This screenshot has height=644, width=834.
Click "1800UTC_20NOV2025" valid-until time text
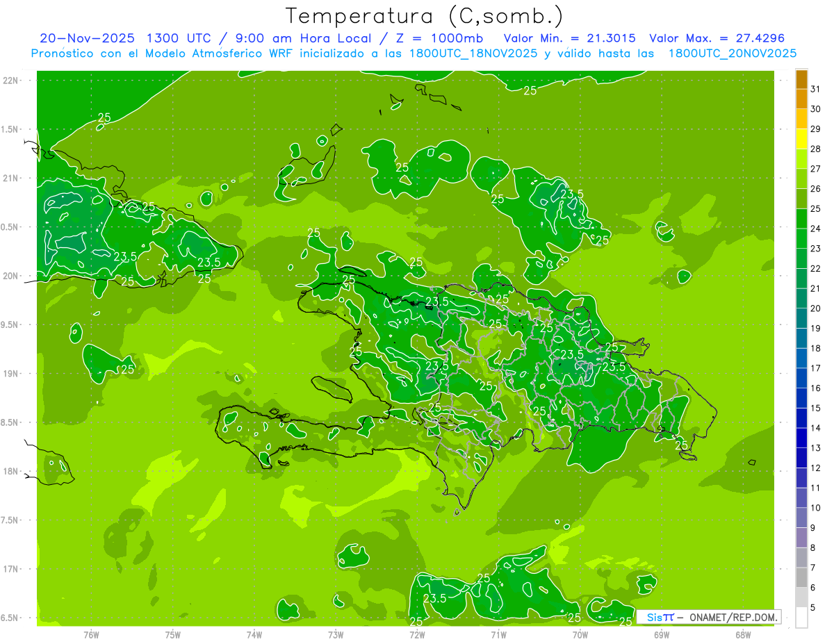coord(732,53)
